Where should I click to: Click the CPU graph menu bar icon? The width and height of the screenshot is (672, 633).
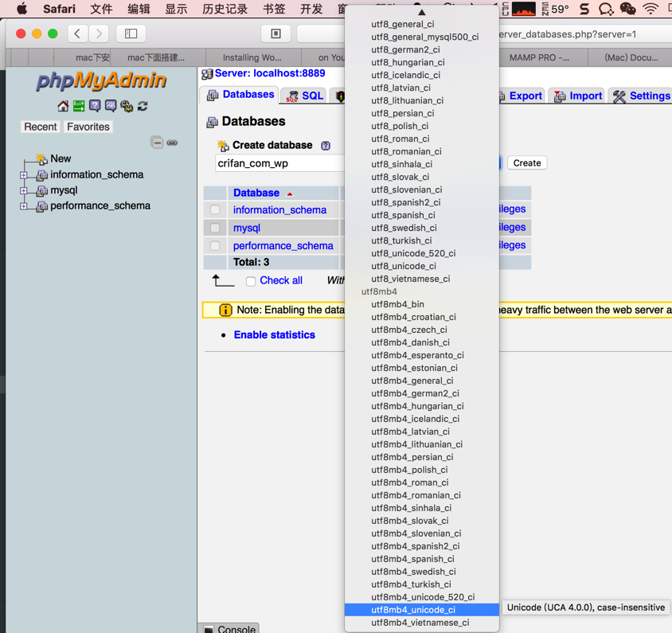coord(524,9)
